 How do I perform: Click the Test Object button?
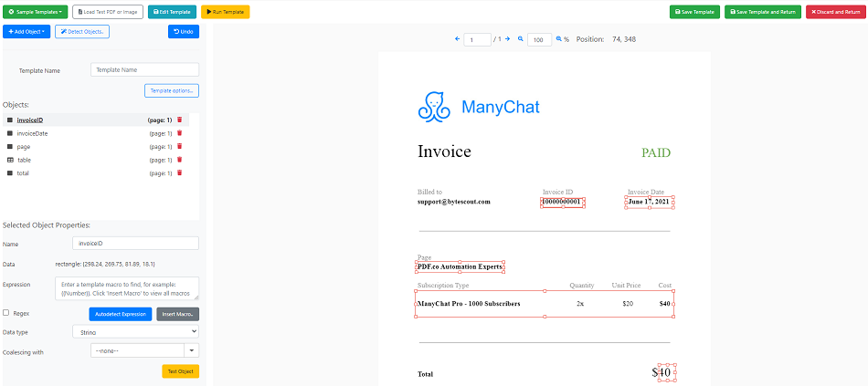[181, 371]
